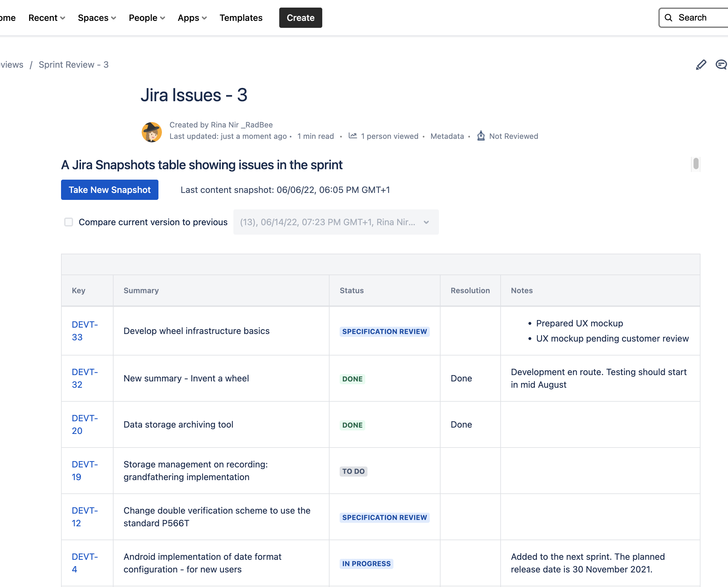Open issue DEVT-12
This screenshot has width=728, height=587.
pos(84,517)
